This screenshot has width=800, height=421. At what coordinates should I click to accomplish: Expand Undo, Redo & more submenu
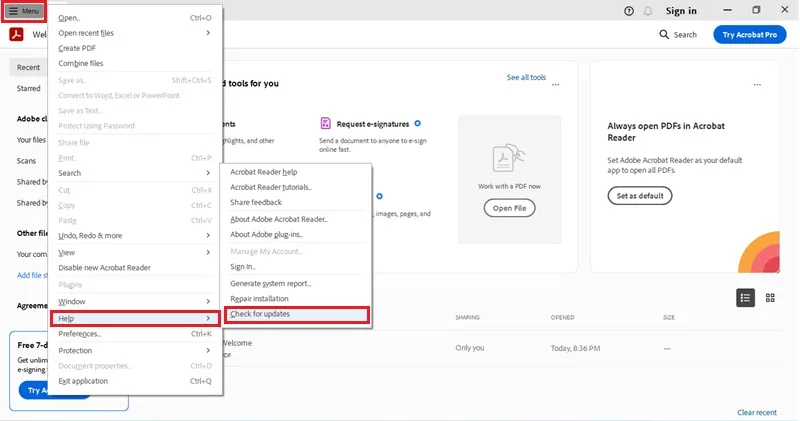click(x=208, y=235)
